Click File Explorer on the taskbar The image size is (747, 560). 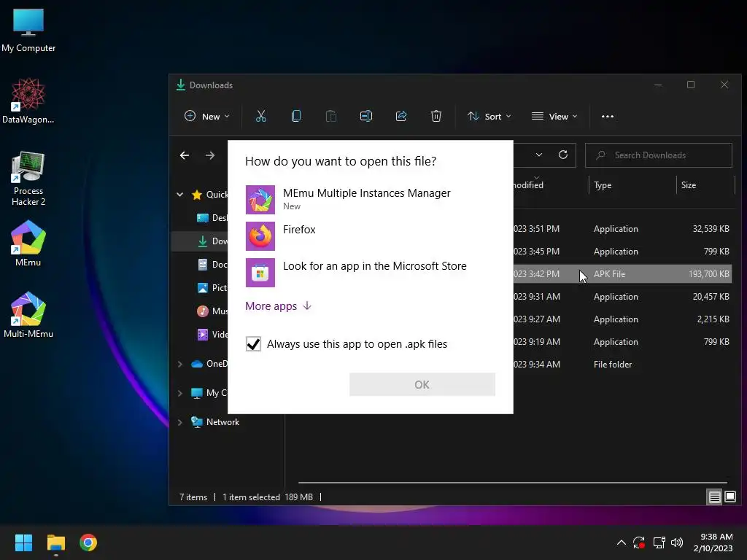55,542
